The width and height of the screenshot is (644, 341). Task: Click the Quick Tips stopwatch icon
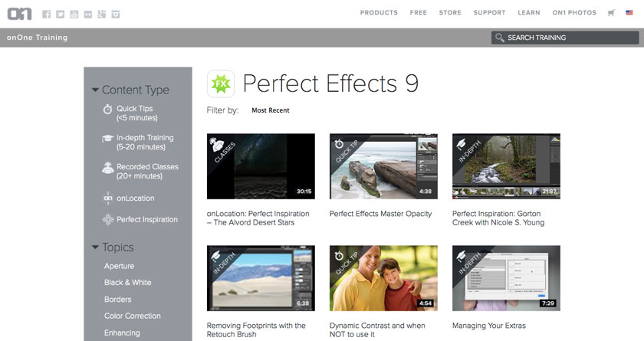[107, 109]
